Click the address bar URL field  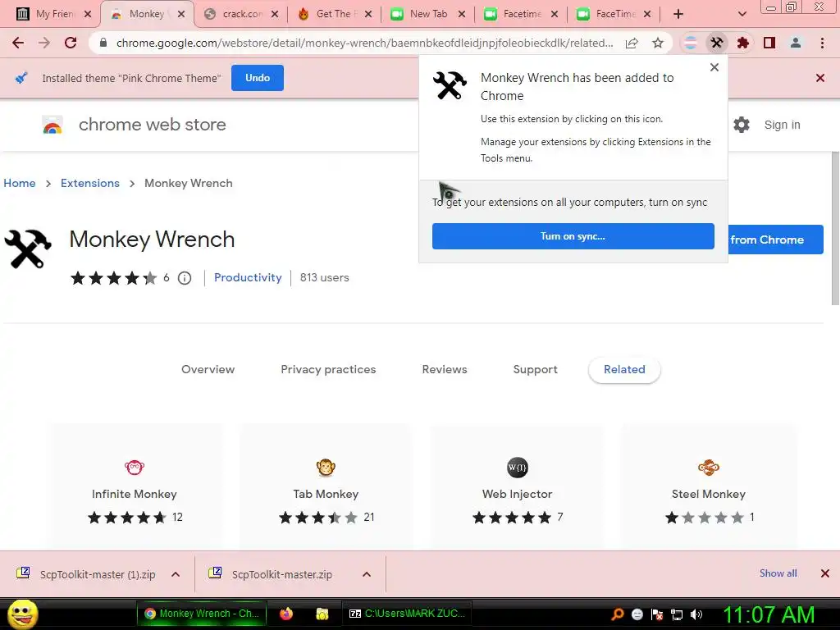click(x=364, y=43)
